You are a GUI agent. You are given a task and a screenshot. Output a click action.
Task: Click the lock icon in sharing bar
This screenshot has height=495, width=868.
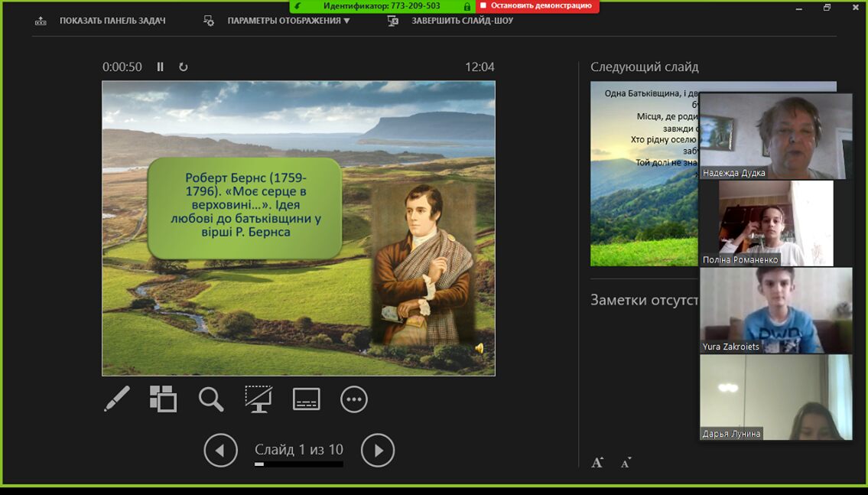[x=467, y=6]
